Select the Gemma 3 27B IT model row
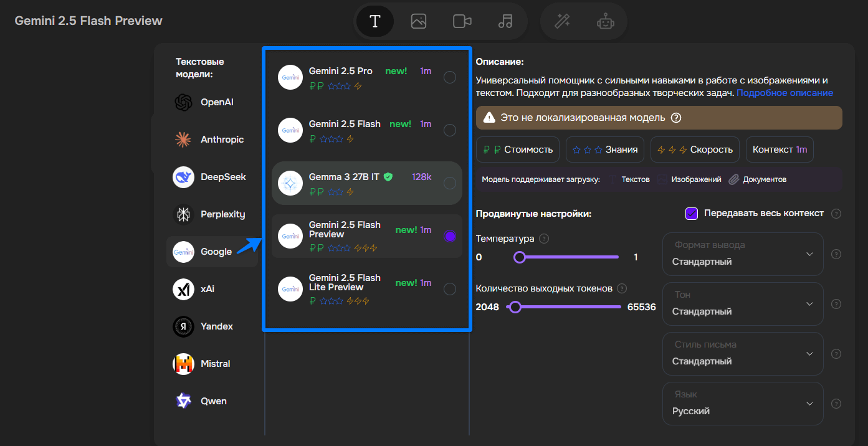The image size is (868, 446). click(x=366, y=183)
